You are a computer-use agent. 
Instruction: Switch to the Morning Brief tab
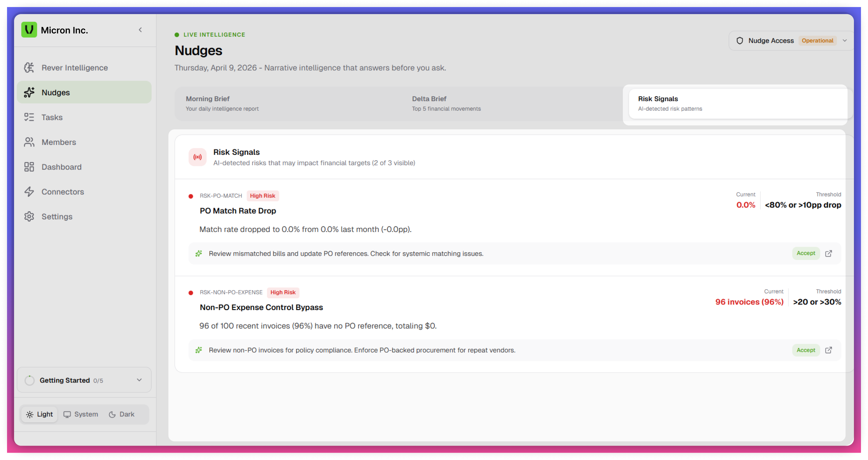pyautogui.click(x=222, y=103)
